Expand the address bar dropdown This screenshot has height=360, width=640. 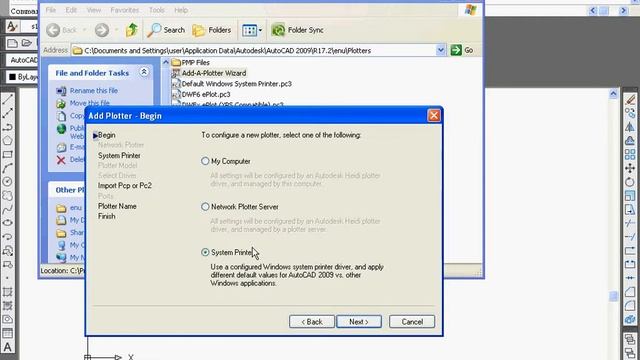(x=440, y=50)
